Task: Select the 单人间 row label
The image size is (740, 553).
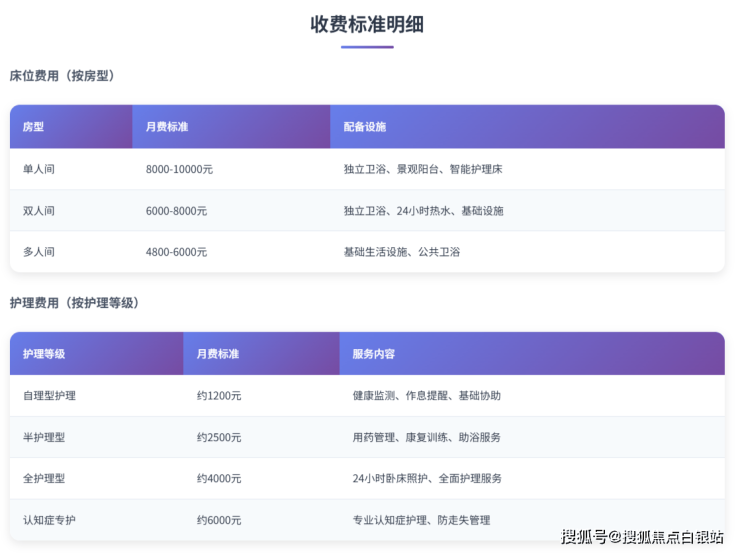Action: coord(39,170)
